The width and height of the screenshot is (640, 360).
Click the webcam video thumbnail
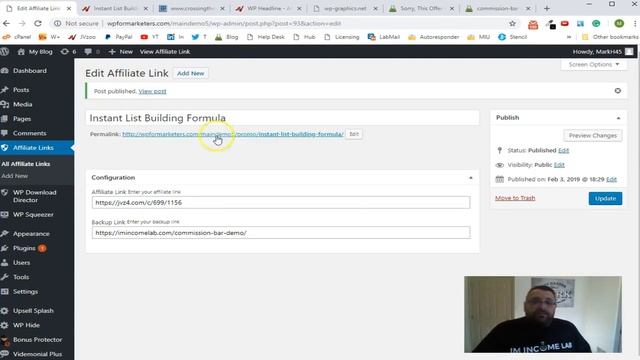coord(543,314)
